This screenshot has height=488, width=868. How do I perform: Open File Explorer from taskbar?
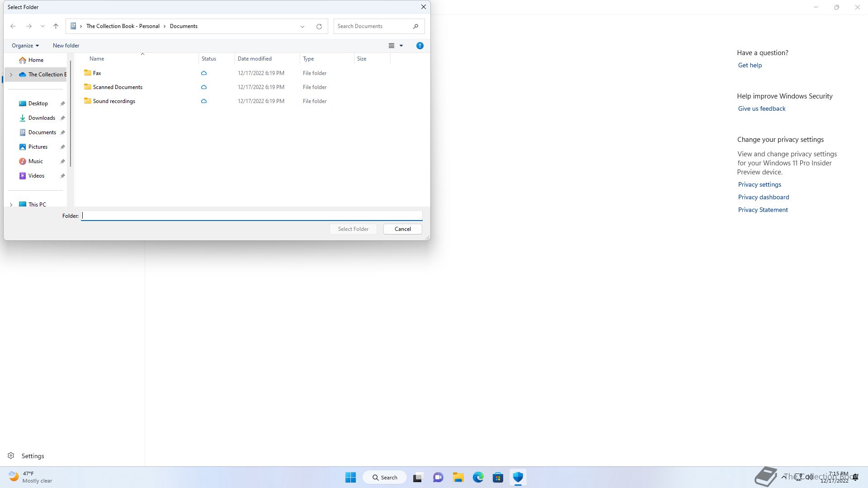[x=458, y=477]
